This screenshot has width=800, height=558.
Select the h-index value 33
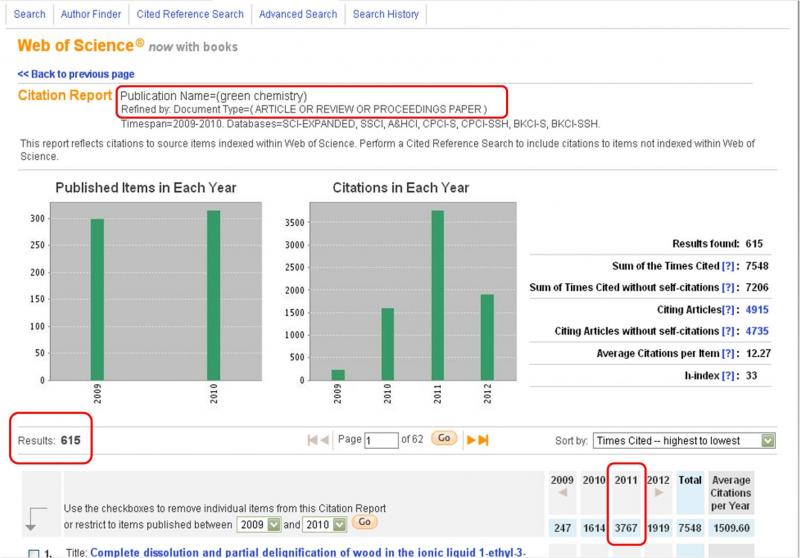pos(752,376)
